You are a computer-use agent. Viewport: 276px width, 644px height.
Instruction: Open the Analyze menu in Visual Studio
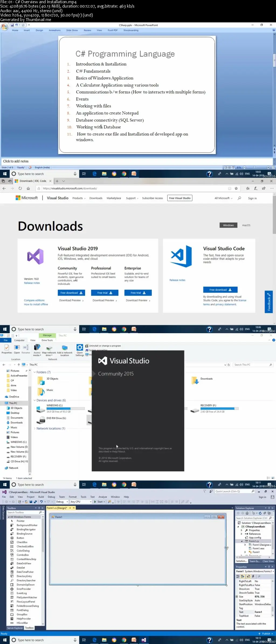pos(103,497)
